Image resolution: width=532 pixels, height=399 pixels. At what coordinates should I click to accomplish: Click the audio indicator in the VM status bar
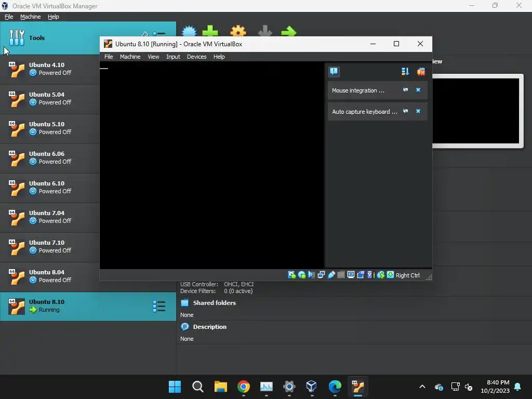pos(312,275)
